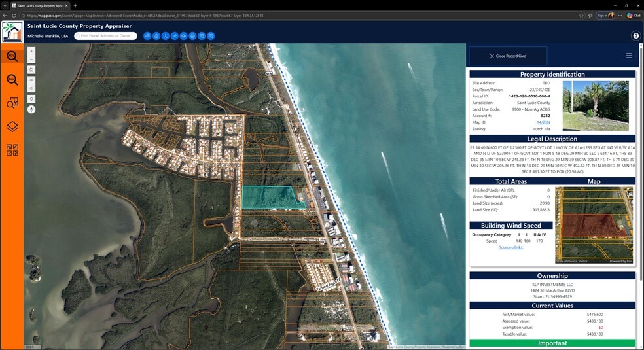This screenshot has width=644, height=350.
Task: Click the record card vertical scrollbar
Action: (641, 164)
